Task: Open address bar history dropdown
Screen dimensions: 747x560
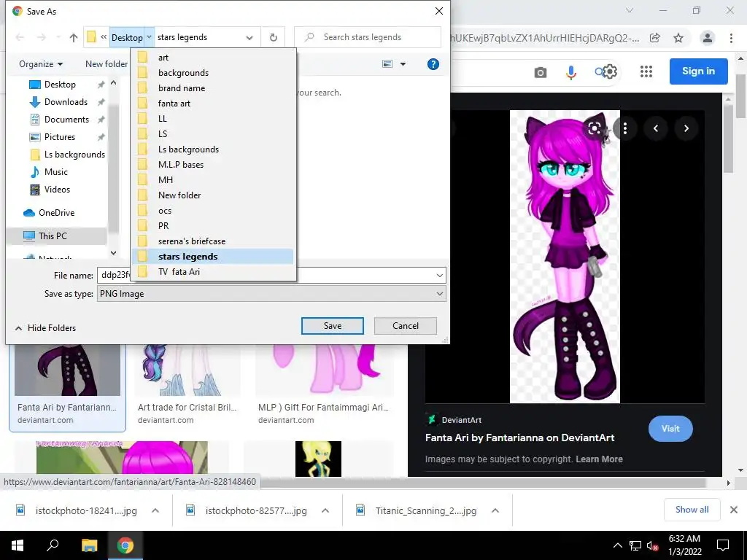Action: point(249,38)
